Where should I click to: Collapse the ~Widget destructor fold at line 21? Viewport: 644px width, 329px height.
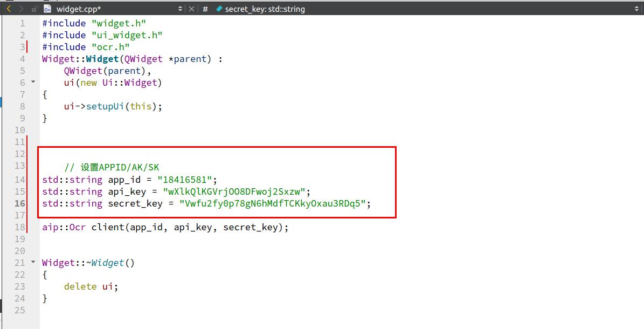[x=33, y=262]
